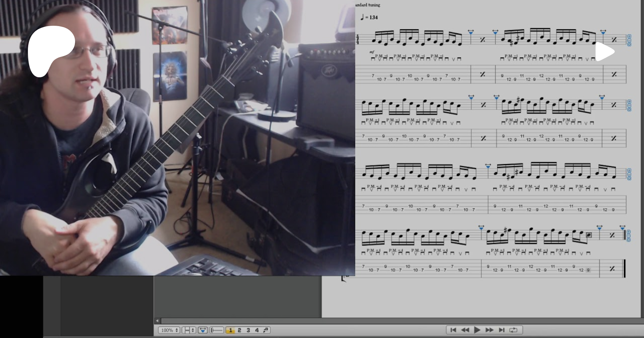Select voice 1 in the toolbar
Screen dimensions: 644x338
tap(230, 330)
